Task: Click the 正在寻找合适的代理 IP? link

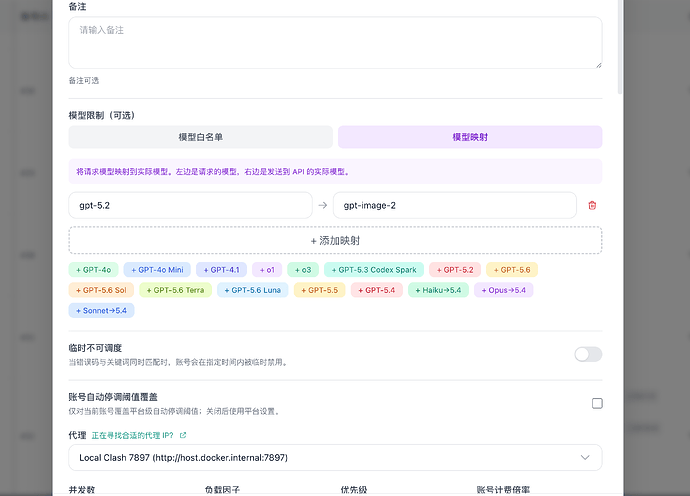Action: coord(132,435)
